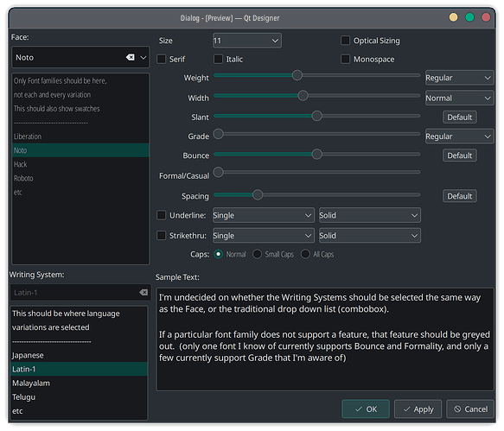
Task: Select Japanese in the writing system list
Action: [x=79, y=355]
